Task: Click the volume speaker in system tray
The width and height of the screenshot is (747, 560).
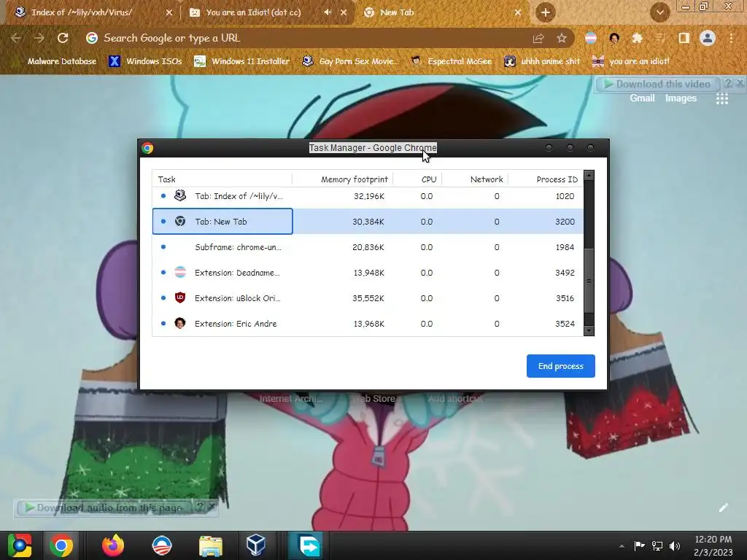Action: click(675, 546)
